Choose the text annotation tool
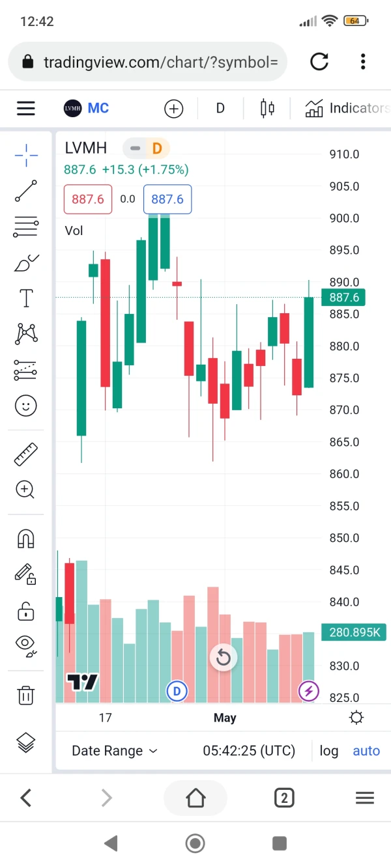 pyautogui.click(x=26, y=298)
